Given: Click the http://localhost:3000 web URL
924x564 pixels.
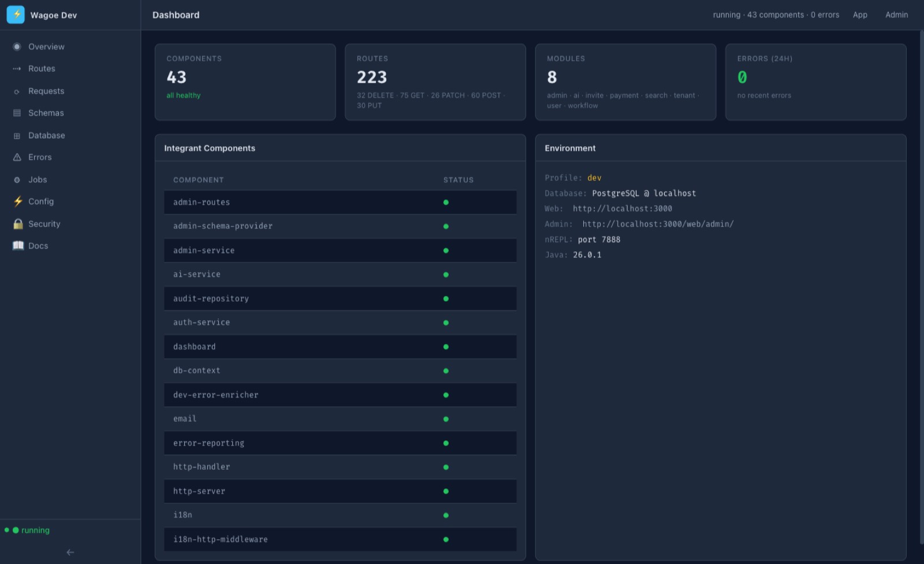Looking at the screenshot, I should (623, 209).
